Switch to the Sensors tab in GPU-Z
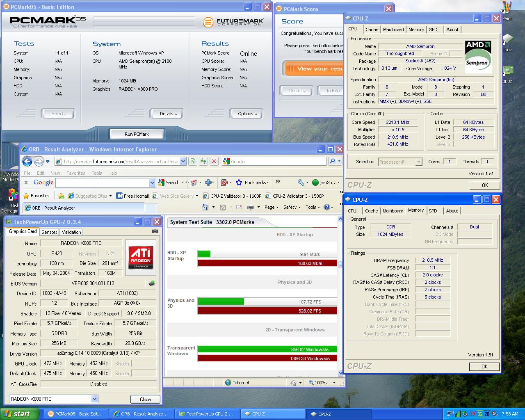This screenshot has height=420, width=525. click(x=49, y=232)
